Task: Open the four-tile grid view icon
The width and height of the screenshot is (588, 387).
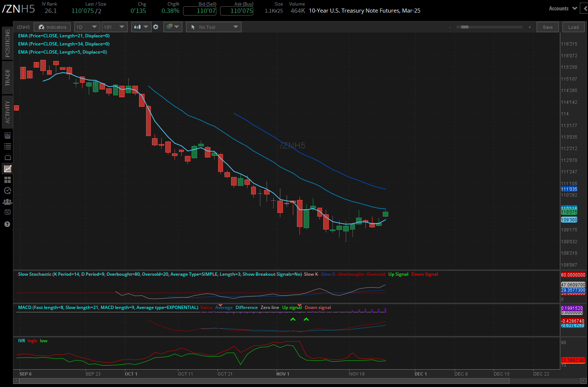Action: click(7, 180)
